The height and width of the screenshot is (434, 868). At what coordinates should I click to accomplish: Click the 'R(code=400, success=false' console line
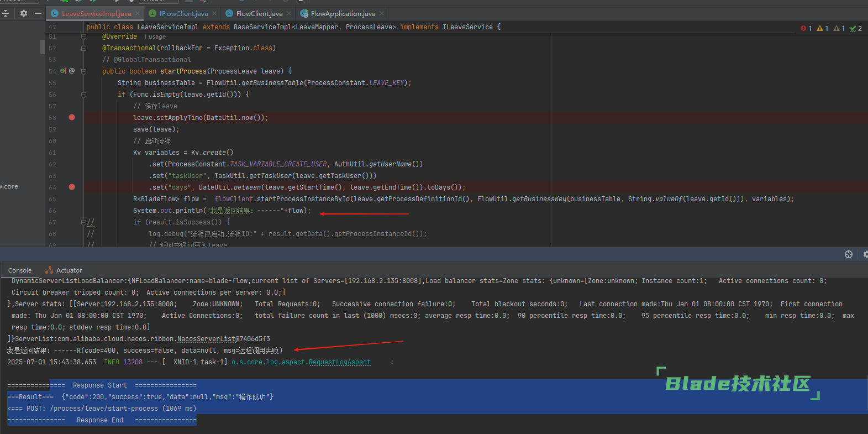pos(145,351)
